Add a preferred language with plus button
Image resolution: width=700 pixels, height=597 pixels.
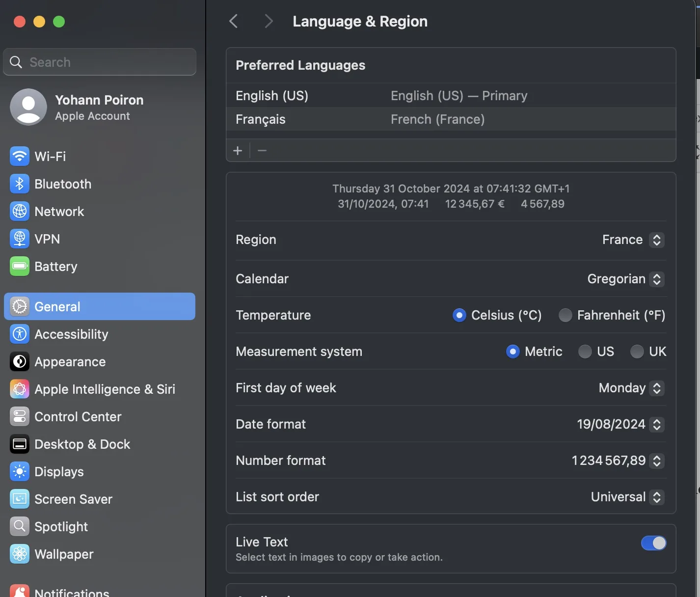tap(238, 151)
